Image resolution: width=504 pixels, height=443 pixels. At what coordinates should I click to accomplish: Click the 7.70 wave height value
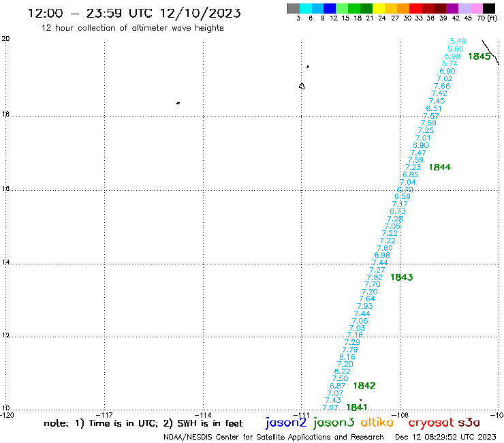click(x=373, y=285)
